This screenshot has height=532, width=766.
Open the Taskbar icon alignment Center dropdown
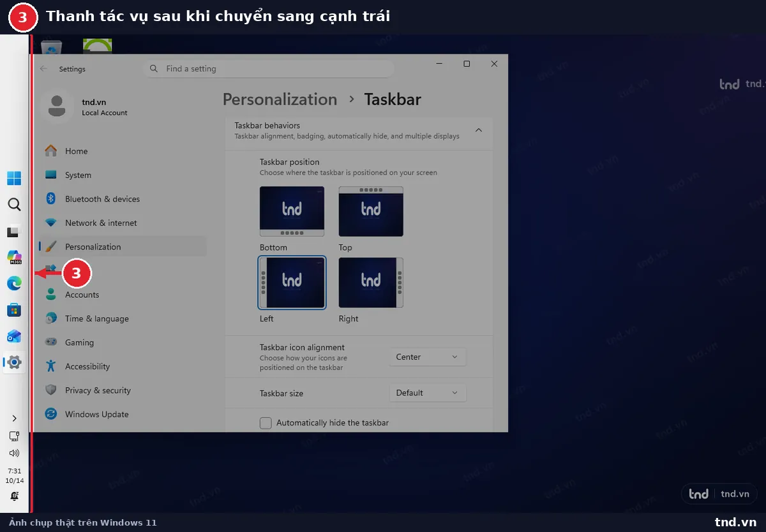coord(428,357)
